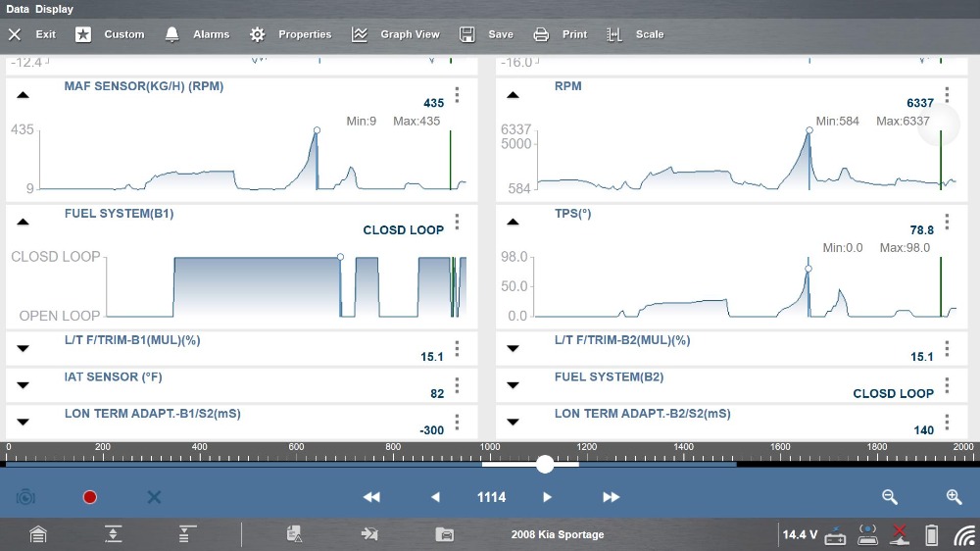Open the vehicle folder icon in bottom bar

pyautogui.click(x=445, y=534)
